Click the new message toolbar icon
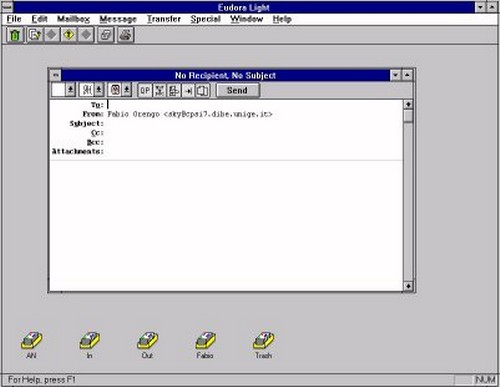 coord(35,35)
